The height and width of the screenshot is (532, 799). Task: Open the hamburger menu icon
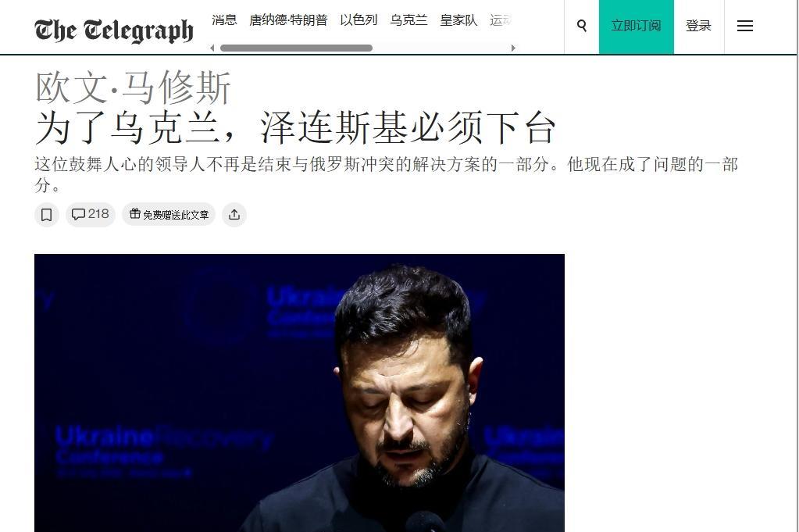pyautogui.click(x=744, y=26)
